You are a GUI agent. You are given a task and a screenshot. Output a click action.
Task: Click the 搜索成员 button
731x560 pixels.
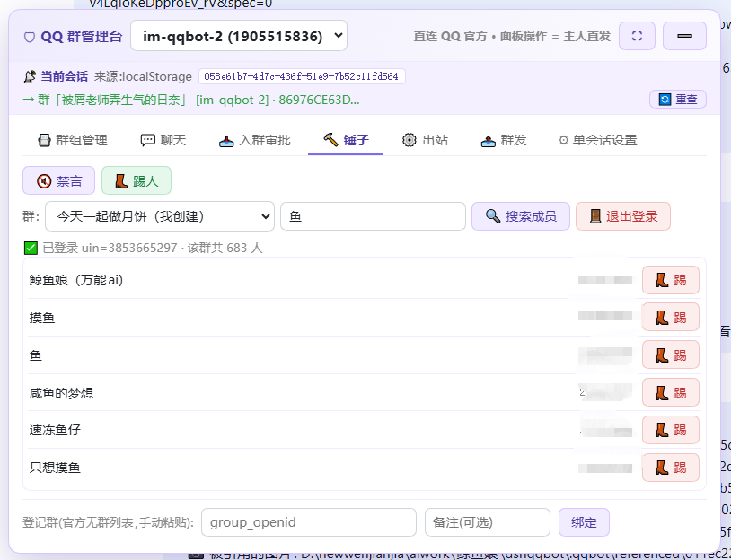point(521,216)
